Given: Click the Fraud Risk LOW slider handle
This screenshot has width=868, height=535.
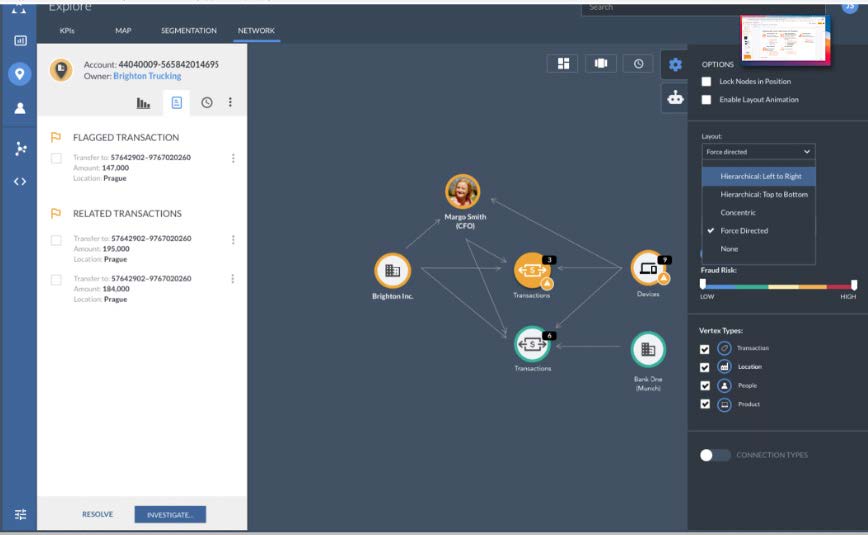Looking at the screenshot, I should click(x=703, y=284).
